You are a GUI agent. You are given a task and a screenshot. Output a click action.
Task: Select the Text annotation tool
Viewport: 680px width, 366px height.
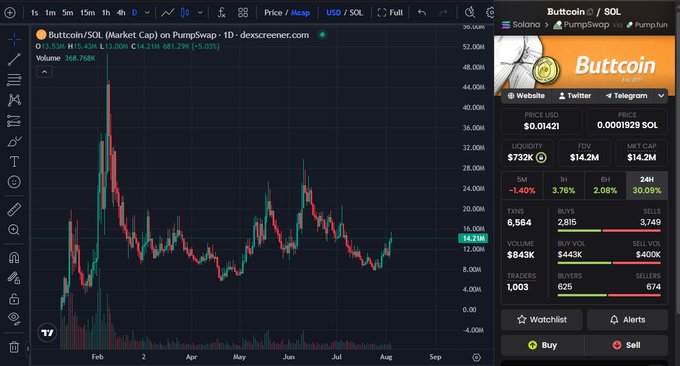[x=14, y=162]
